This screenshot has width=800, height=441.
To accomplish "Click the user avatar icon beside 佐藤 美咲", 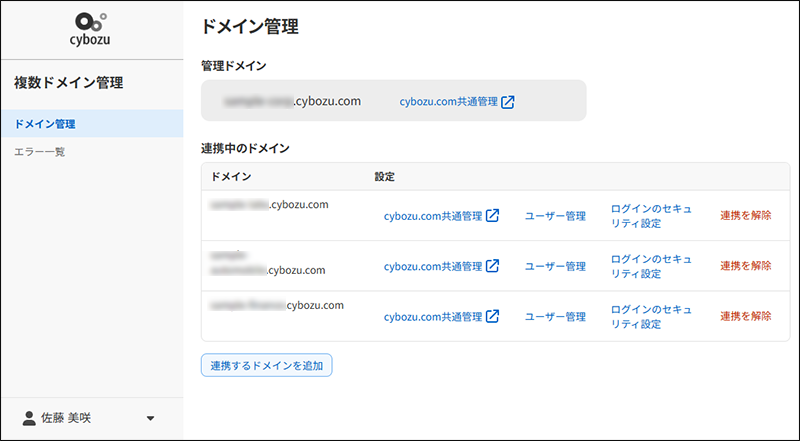I will coord(29,419).
